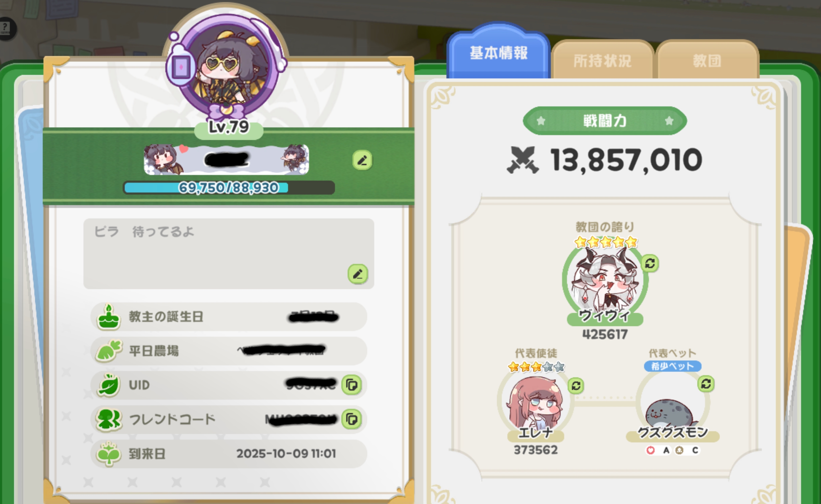Select the 基本情報 tab
Viewport: 821px width, 504px height.
coord(499,52)
